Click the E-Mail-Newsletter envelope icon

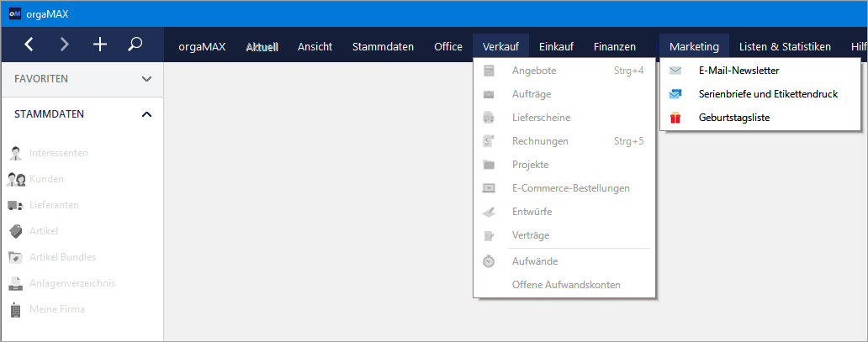click(x=675, y=71)
